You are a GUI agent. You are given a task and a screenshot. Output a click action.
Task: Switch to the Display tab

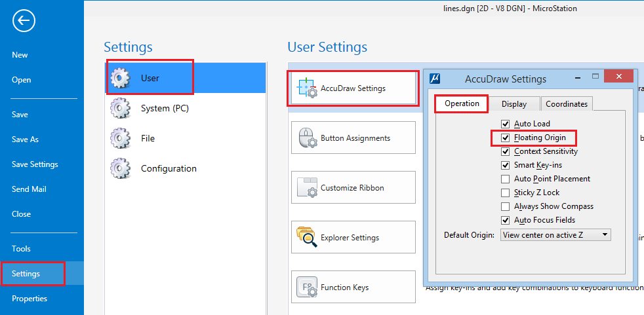513,104
